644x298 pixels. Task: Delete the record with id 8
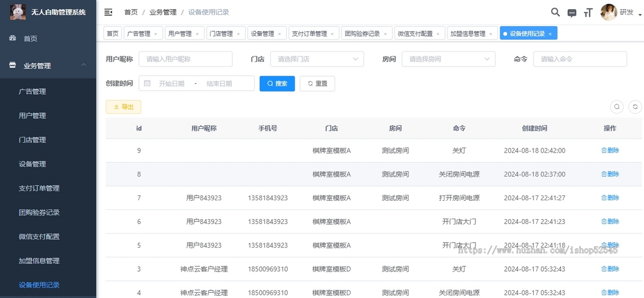pyautogui.click(x=610, y=174)
